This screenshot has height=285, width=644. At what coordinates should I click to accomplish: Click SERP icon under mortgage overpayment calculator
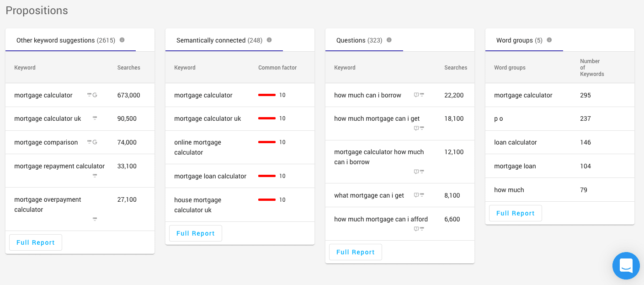(95, 219)
